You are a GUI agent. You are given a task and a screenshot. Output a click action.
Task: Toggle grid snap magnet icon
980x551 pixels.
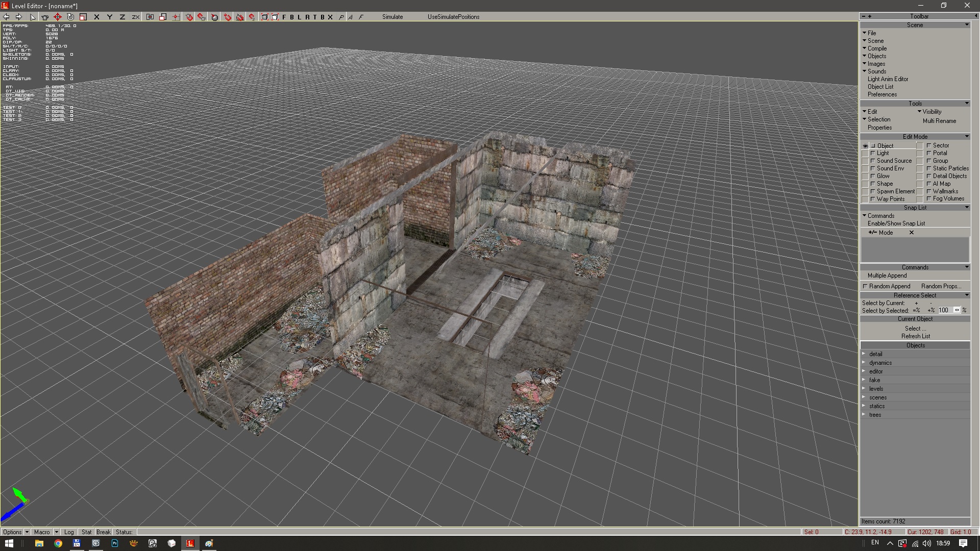pyautogui.click(x=228, y=17)
